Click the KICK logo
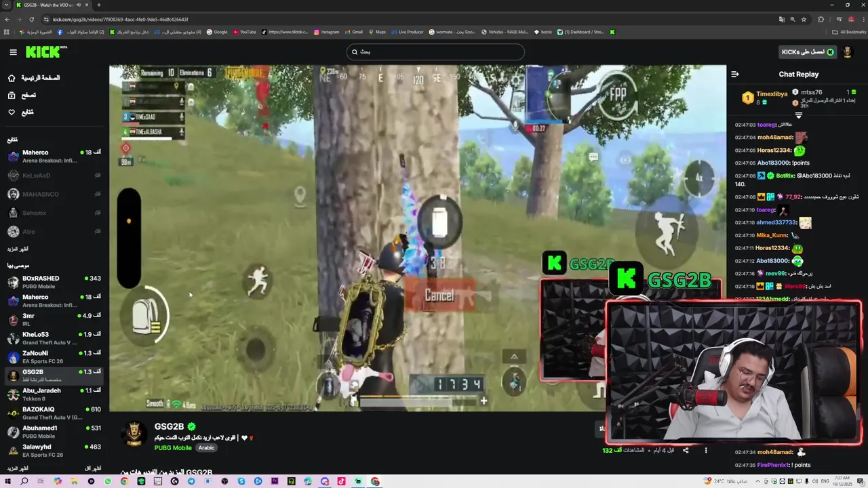 46,52
